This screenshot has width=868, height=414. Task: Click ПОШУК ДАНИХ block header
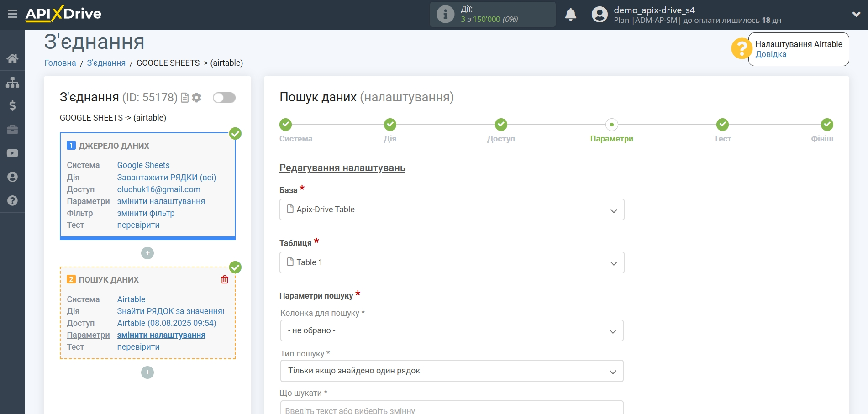109,280
